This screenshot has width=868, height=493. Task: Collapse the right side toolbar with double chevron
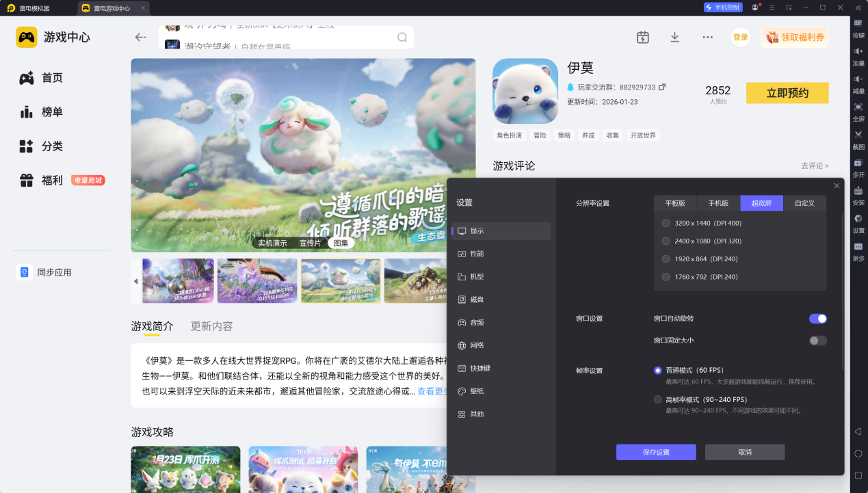coord(858,8)
